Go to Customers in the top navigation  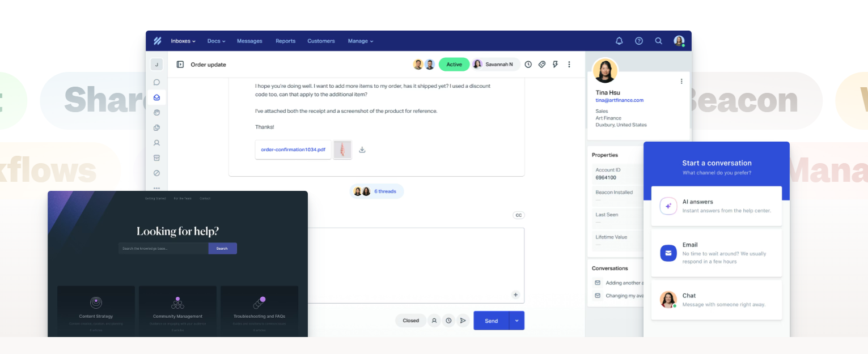tap(321, 41)
